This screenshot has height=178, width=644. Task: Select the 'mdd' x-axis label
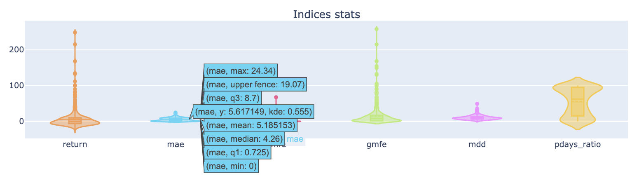click(x=477, y=145)
